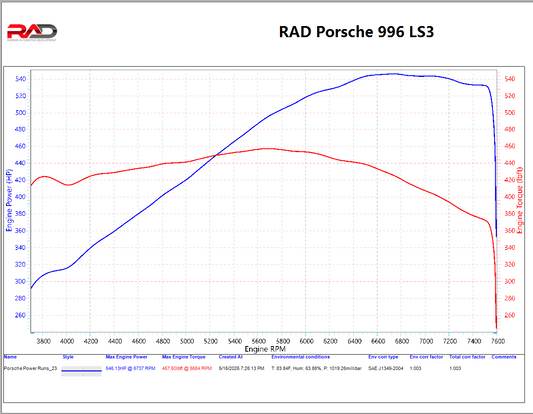Select the Porsche Power Runs_23 row name
533x414 pixels.
pyautogui.click(x=30, y=368)
